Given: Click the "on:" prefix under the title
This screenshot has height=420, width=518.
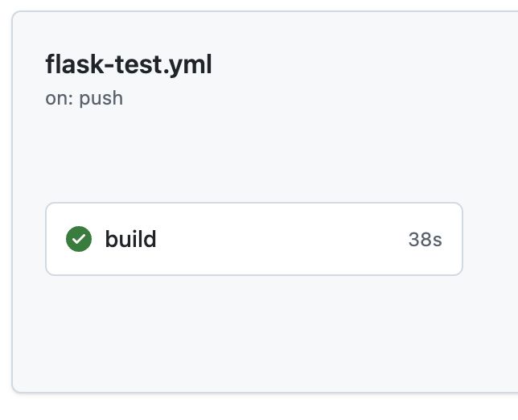Looking at the screenshot, I should pyautogui.click(x=60, y=99).
